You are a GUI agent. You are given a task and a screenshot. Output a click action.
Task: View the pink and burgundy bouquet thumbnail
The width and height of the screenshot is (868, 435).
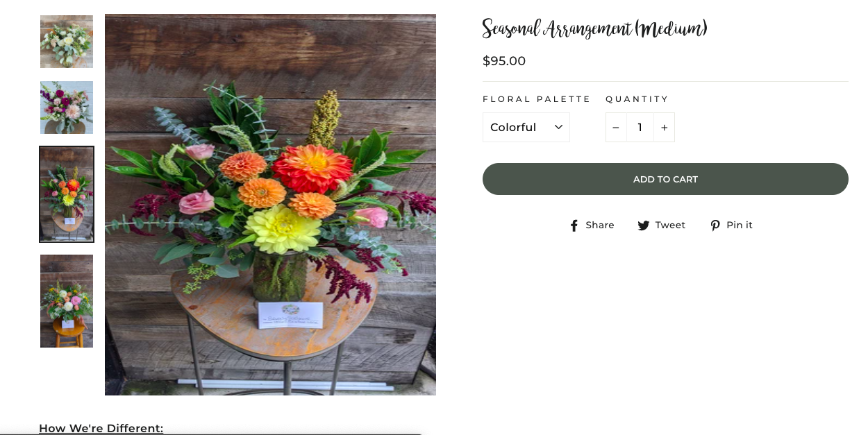coord(67,108)
